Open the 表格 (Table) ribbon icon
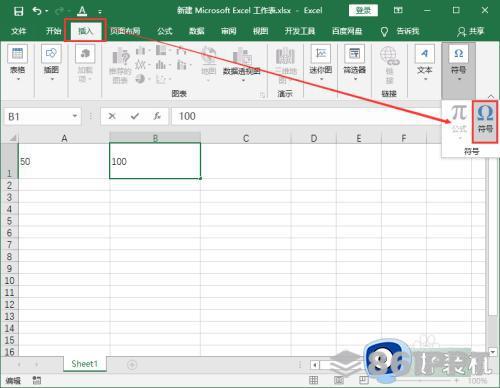Image resolution: width=500 pixels, height=388 pixels. [x=18, y=63]
